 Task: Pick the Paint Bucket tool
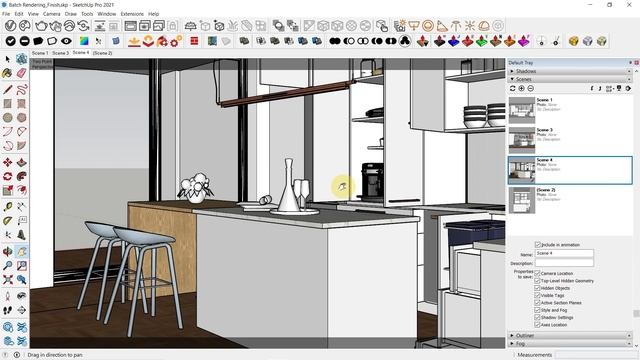click(x=7, y=73)
